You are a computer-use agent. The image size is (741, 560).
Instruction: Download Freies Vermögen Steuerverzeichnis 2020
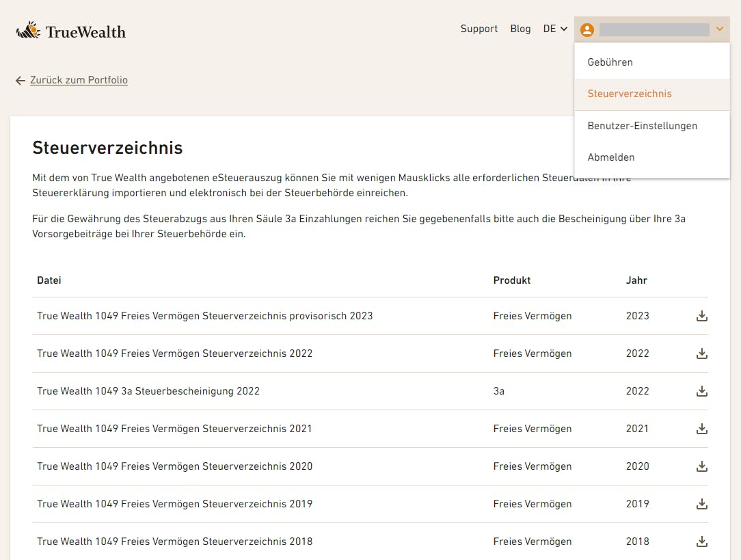pyautogui.click(x=702, y=466)
